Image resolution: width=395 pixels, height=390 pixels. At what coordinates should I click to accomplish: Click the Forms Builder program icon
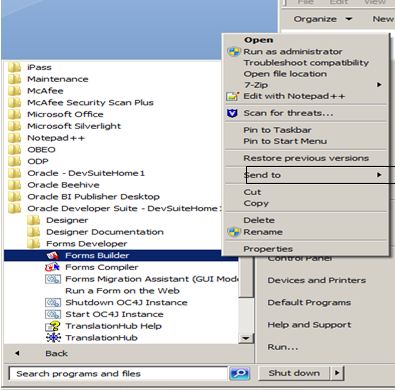(53, 256)
